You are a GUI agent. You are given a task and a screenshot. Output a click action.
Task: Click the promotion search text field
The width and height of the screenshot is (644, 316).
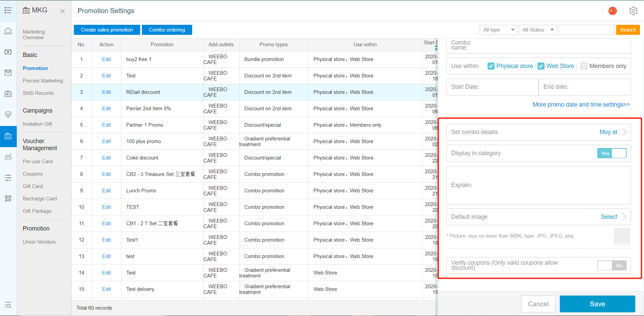[586, 30]
